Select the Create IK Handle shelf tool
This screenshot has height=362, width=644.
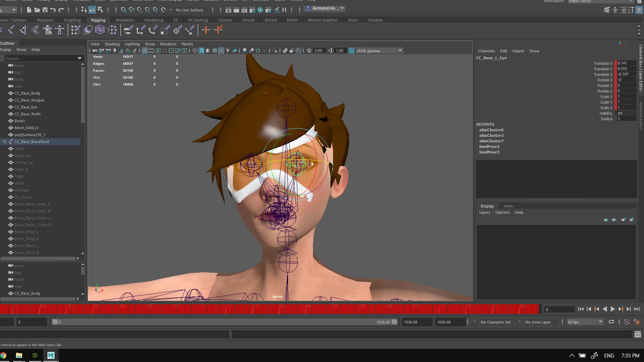(23, 30)
